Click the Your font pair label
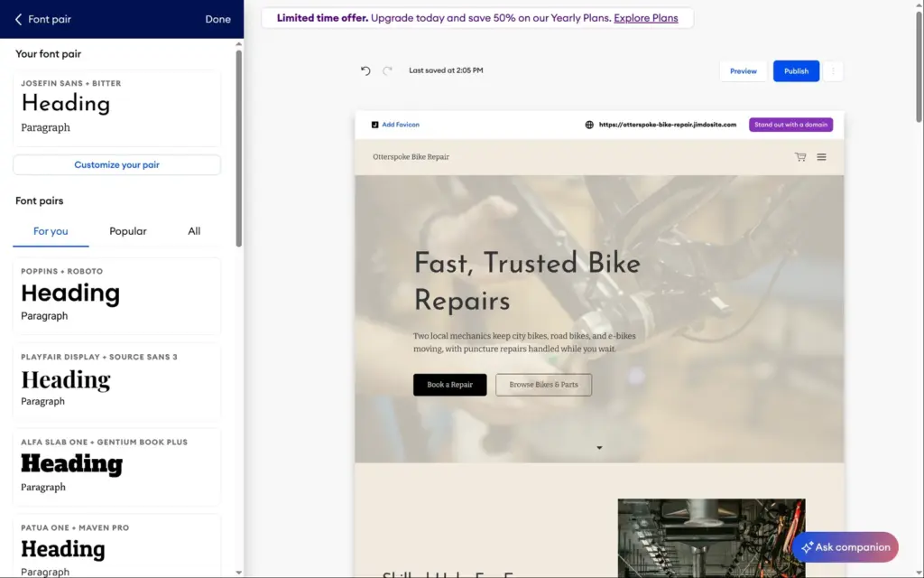Screen dimensions: 924x578 click(49, 53)
